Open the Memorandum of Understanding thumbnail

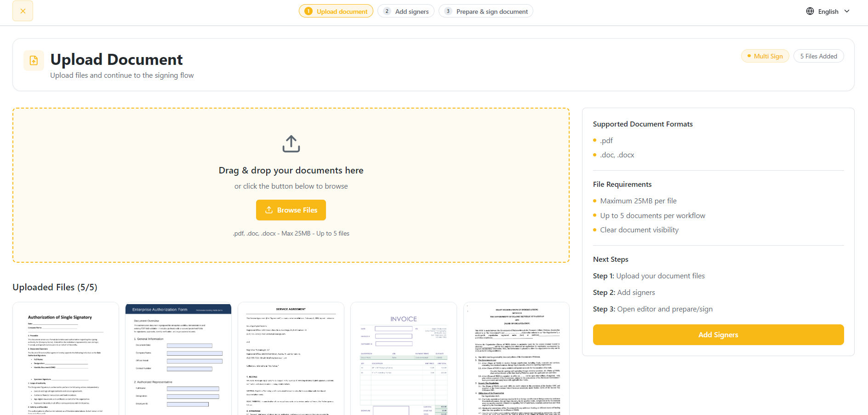pyautogui.click(x=516, y=359)
